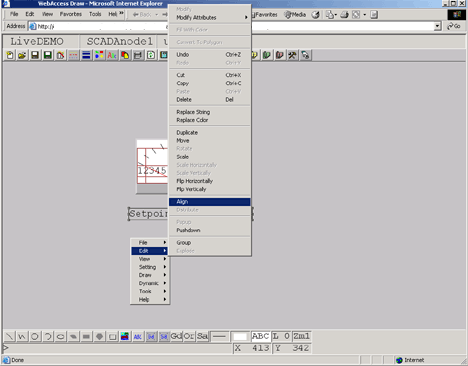
Task: Select the circle drawing tool
Action: 35,336
